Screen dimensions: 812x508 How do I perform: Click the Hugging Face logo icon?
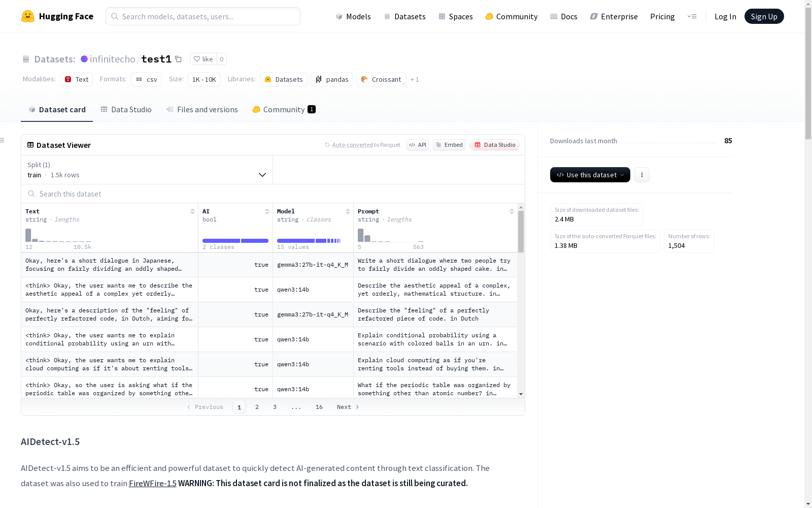[28, 16]
